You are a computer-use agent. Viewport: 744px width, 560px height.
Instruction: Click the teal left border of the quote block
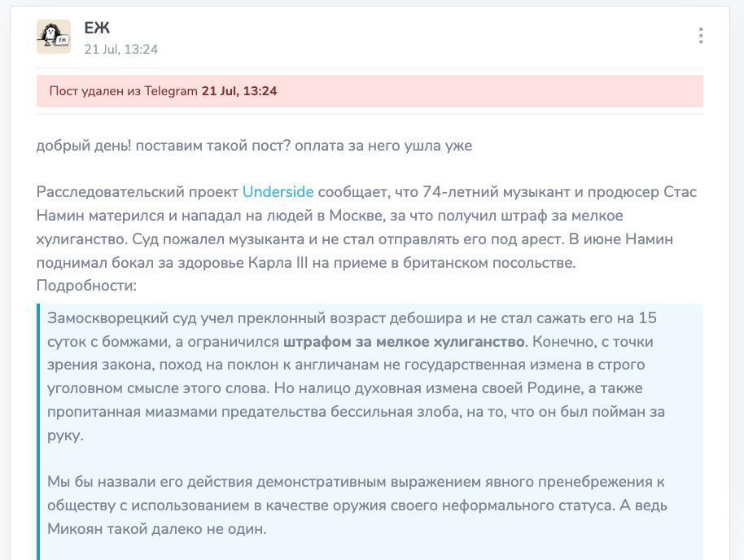38,432
